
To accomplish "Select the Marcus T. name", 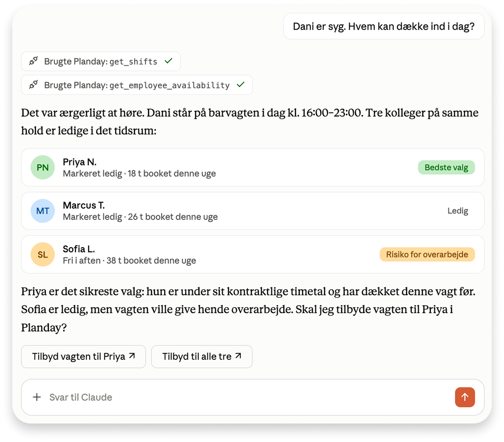I will pyautogui.click(x=84, y=205).
